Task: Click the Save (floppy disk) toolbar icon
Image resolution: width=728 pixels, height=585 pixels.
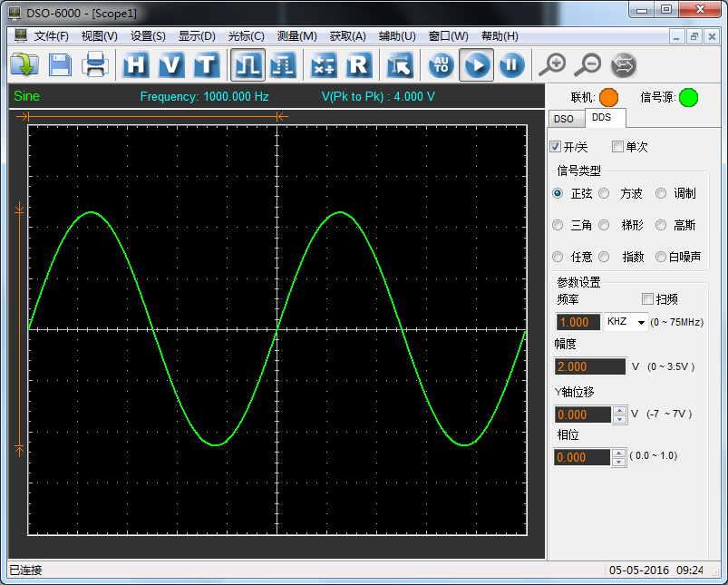Action: tap(60, 64)
